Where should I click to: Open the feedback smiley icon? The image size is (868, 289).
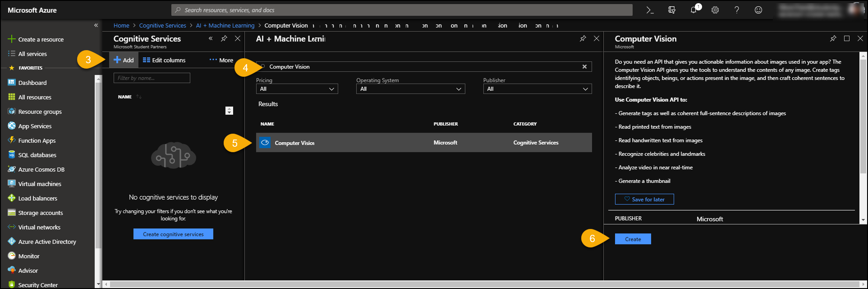(758, 10)
